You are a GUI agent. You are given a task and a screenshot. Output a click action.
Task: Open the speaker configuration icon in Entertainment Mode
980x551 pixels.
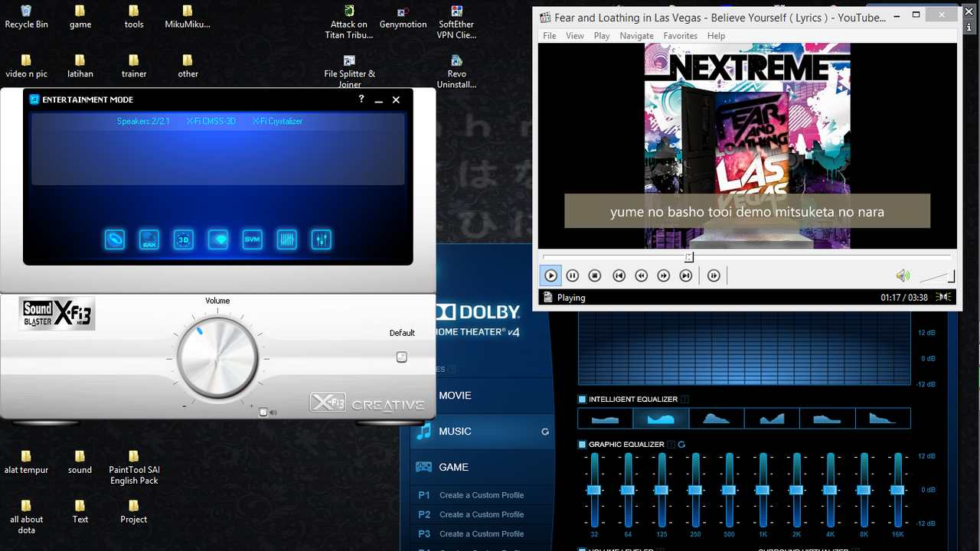pyautogui.click(x=115, y=240)
